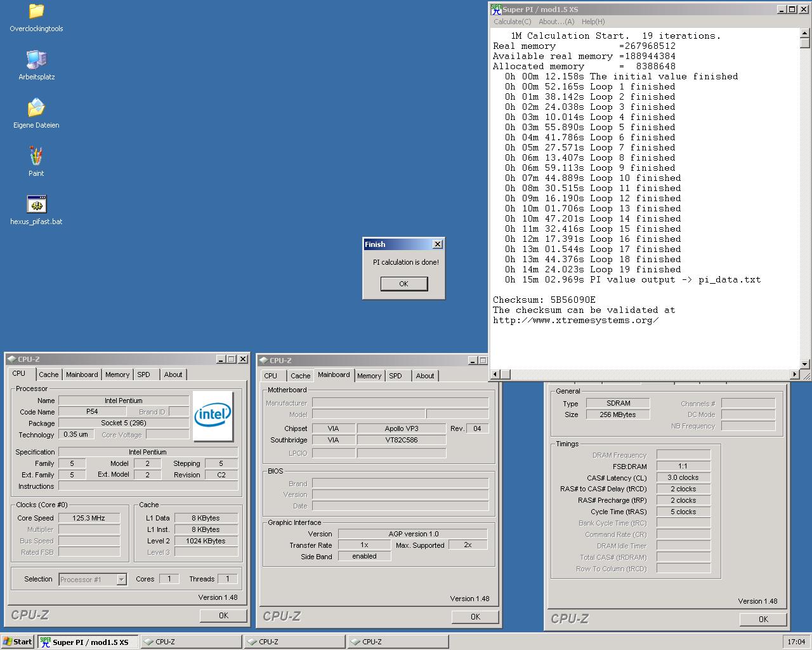The height and width of the screenshot is (650, 812).
Task: Click the Name field Intel Pentium
Action: pos(124,401)
